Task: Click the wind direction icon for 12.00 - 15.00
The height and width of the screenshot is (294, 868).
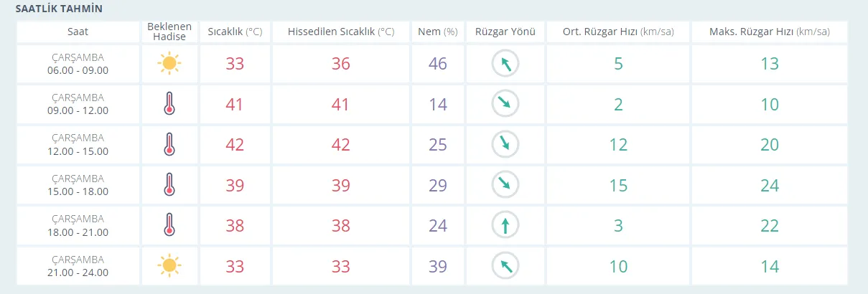Action: tap(505, 144)
